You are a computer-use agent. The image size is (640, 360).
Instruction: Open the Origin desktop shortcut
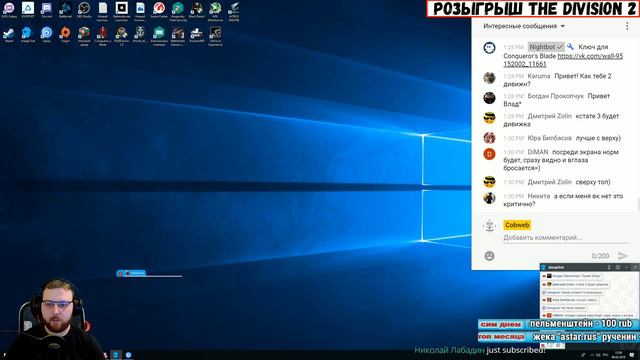[65, 34]
